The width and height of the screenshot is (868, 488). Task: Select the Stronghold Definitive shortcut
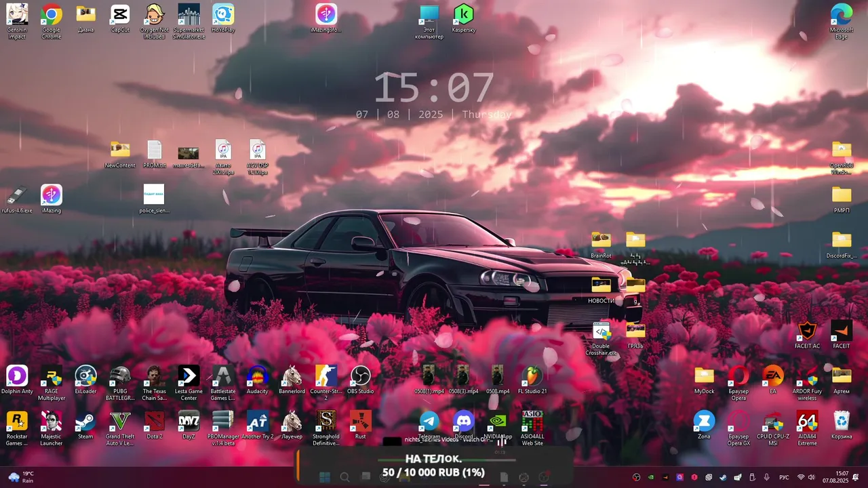[x=326, y=421]
